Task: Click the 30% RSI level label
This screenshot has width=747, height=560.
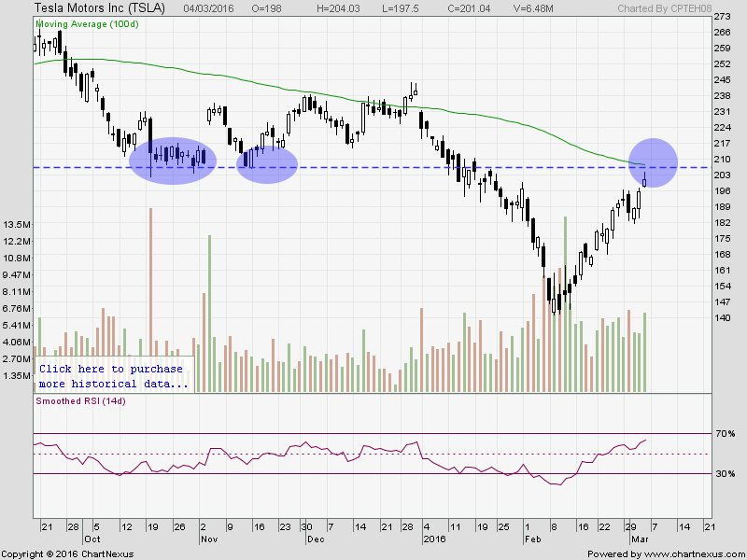Action: 726,474
